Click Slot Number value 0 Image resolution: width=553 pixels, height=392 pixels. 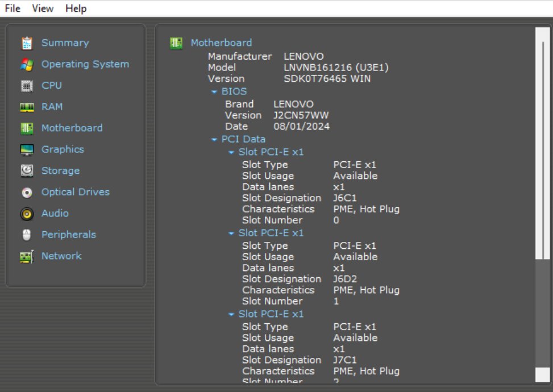tap(336, 220)
